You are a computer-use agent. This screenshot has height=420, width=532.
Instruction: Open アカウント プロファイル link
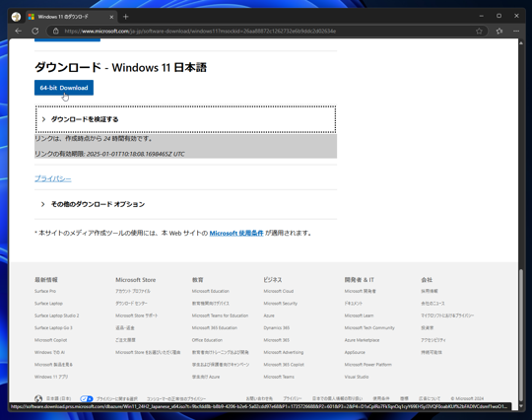(133, 291)
